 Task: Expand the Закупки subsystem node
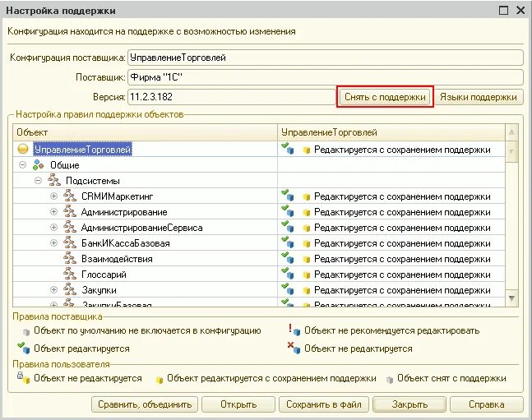54,289
